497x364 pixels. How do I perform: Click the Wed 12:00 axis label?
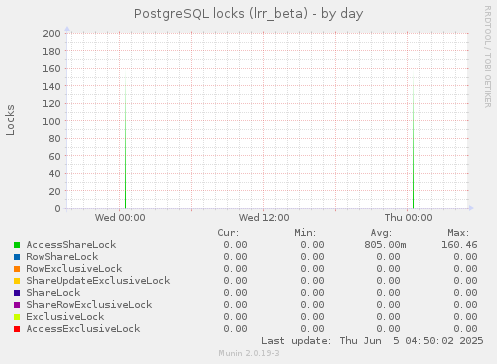pyautogui.click(x=264, y=218)
